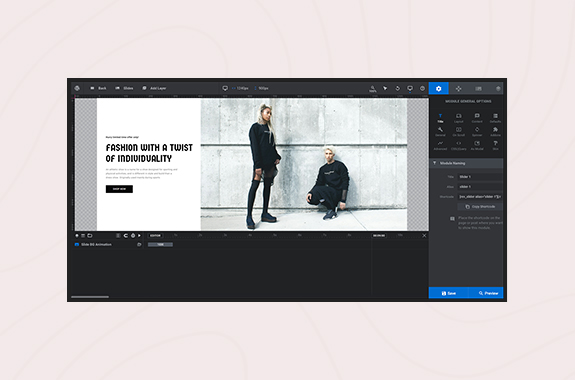This screenshot has height=380, width=575.
Task: Open the Spinner options icon
Action: 477,131
